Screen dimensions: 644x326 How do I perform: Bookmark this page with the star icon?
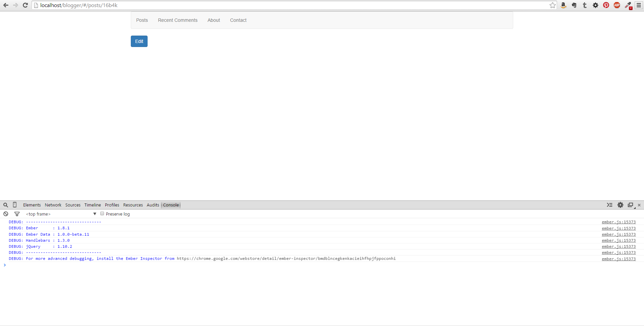[552, 5]
